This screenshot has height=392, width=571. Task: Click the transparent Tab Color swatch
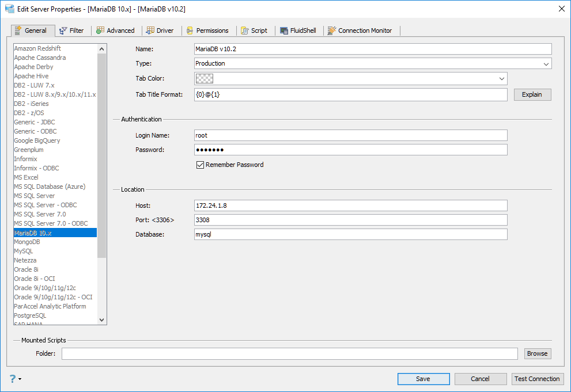205,78
